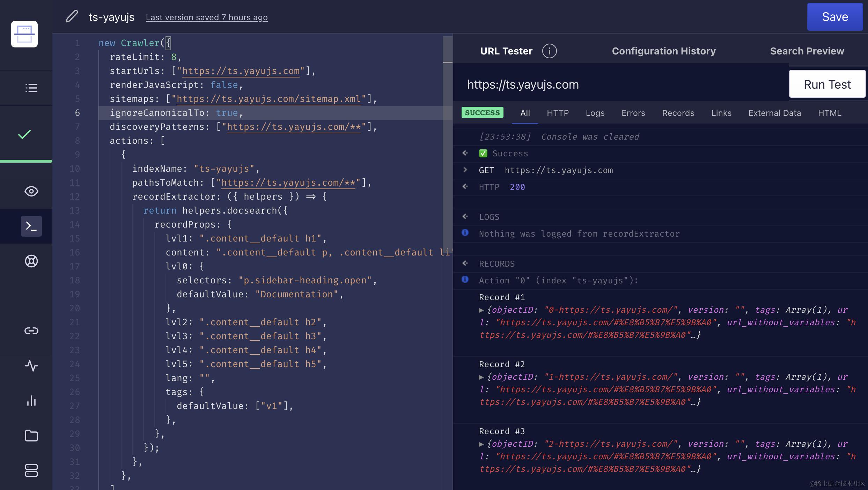Collapse the LOGS section arrow
Viewport: 868px width, 490px height.
pos(465,216)
